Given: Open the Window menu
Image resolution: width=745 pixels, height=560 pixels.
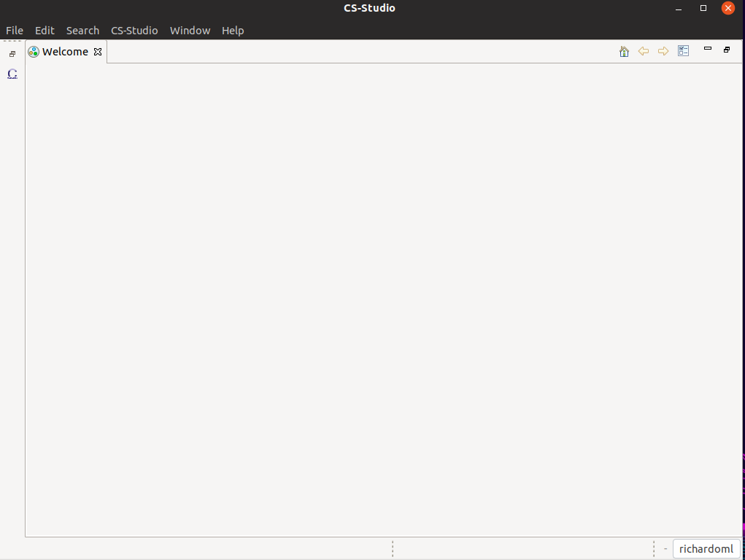Looking at the screenshot, I should tap(190, 31).
